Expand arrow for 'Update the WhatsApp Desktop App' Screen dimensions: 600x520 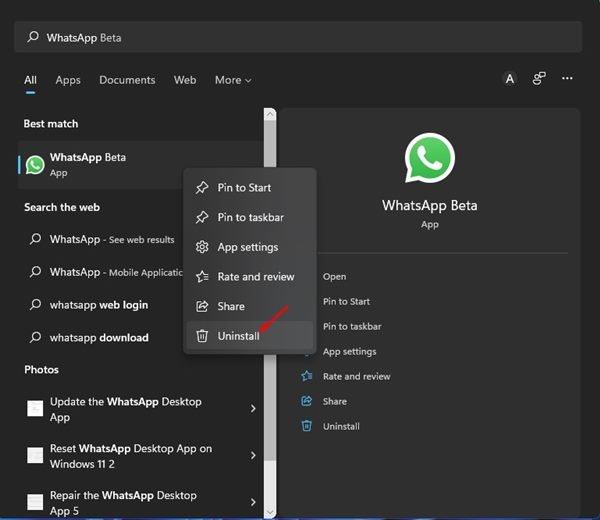[253, 409]
